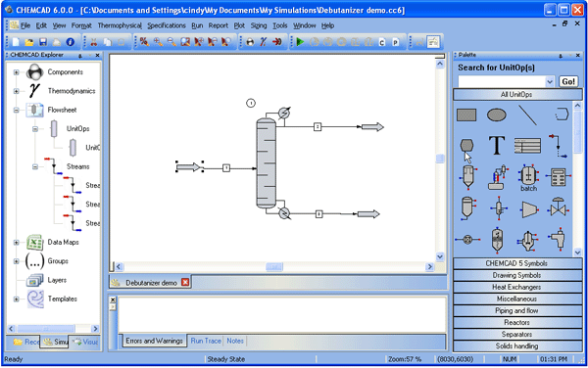
Task: Choose the batch reactor UnitOp icon
Action: [x=528, y=178]
